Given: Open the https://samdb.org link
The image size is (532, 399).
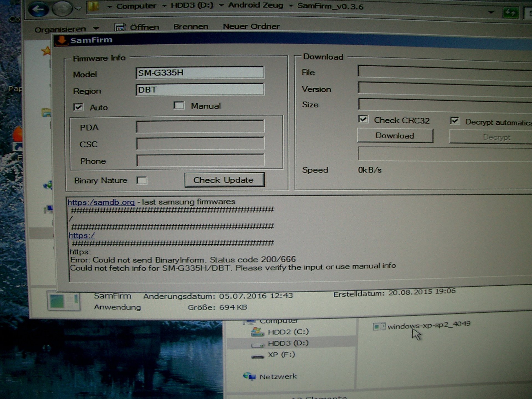Looking at the screenshot, I should tap(101, 202).
